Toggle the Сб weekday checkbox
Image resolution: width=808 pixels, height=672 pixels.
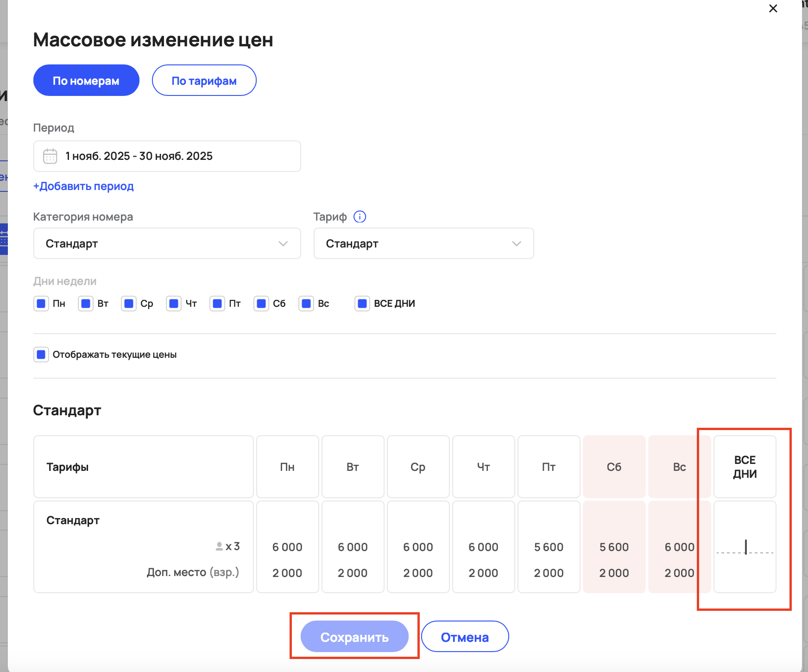click(261, 304)
